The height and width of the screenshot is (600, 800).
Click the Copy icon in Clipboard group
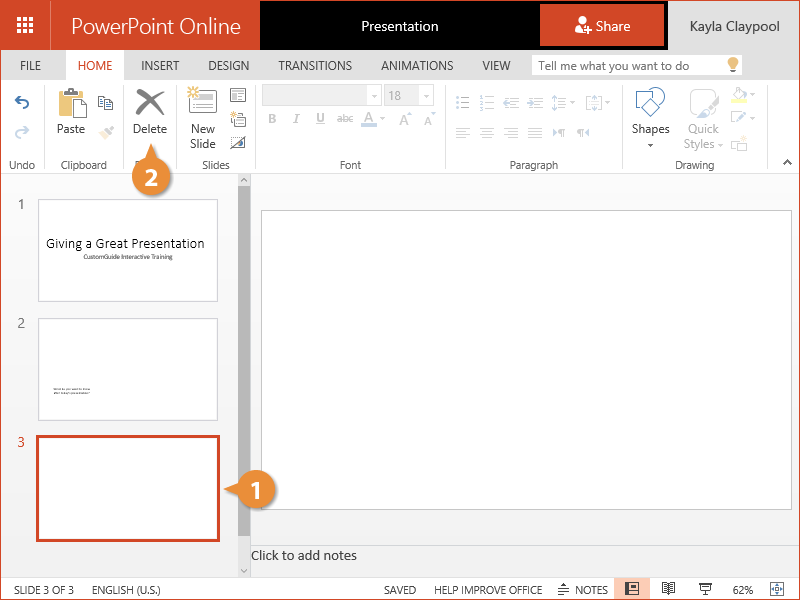pos(105,102)
